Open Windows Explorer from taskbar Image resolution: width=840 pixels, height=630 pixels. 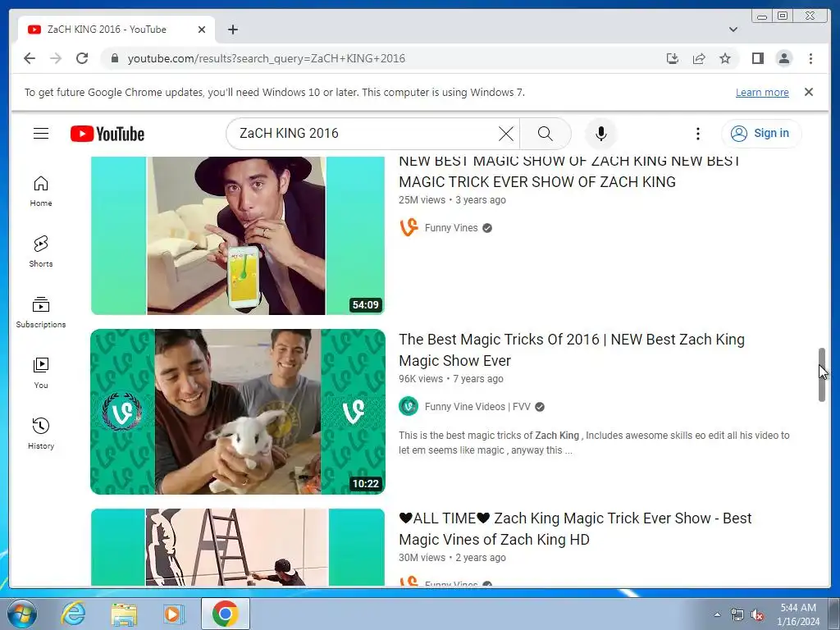pyautogui.click(x=124, y=614)
